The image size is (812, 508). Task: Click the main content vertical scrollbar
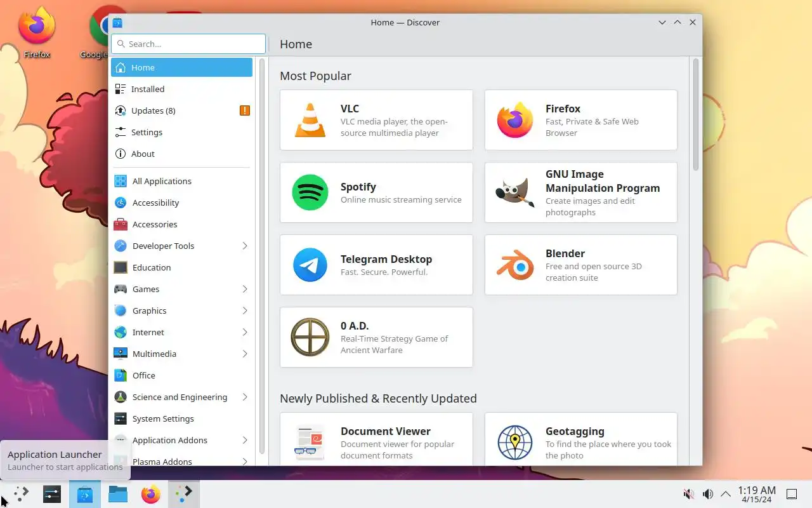tap(695, 114)
